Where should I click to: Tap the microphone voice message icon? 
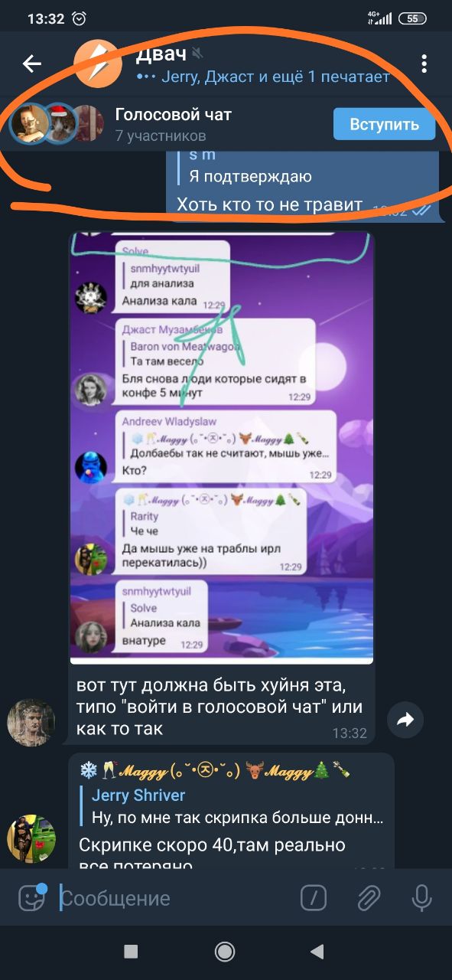coord(421,897)
